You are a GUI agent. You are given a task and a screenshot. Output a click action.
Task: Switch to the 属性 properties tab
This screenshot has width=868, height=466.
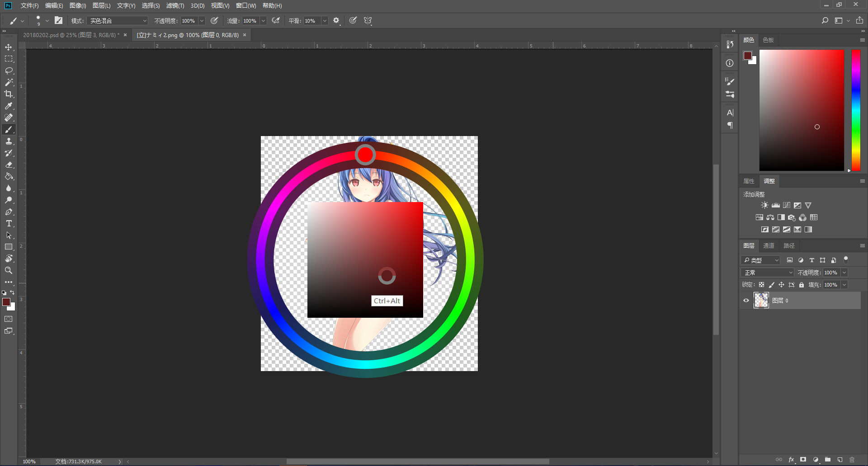tap(749, 181)
